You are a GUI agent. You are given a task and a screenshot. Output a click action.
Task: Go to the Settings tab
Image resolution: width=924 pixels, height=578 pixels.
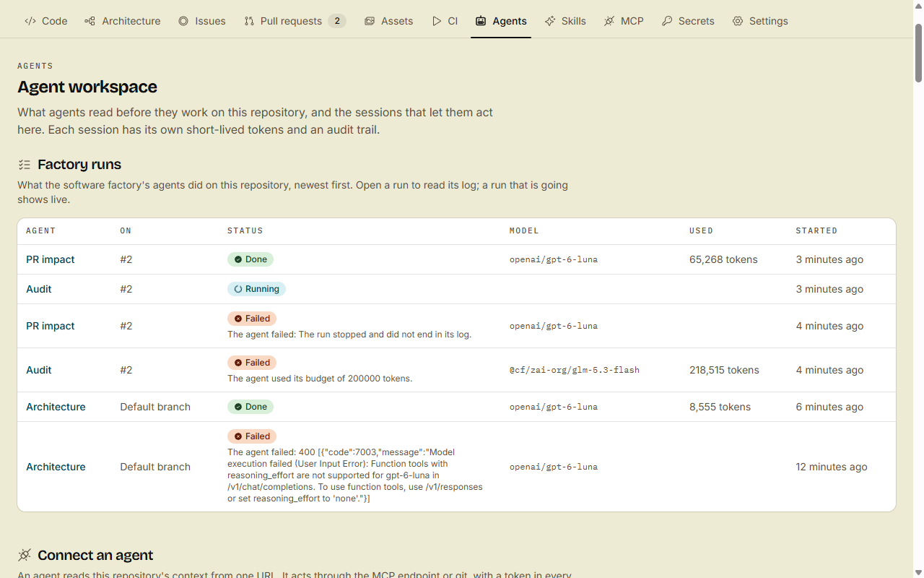click(x=760, y=21)
